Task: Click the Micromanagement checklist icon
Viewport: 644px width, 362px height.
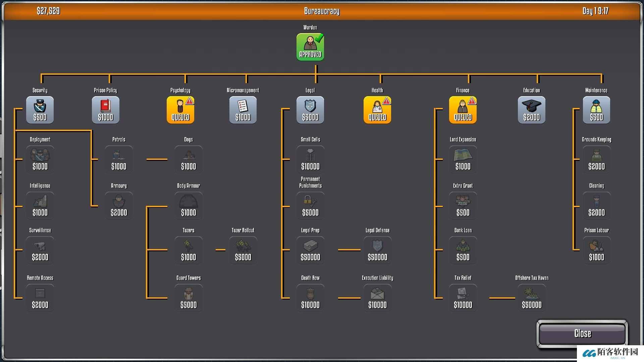Action: [243, 110]
